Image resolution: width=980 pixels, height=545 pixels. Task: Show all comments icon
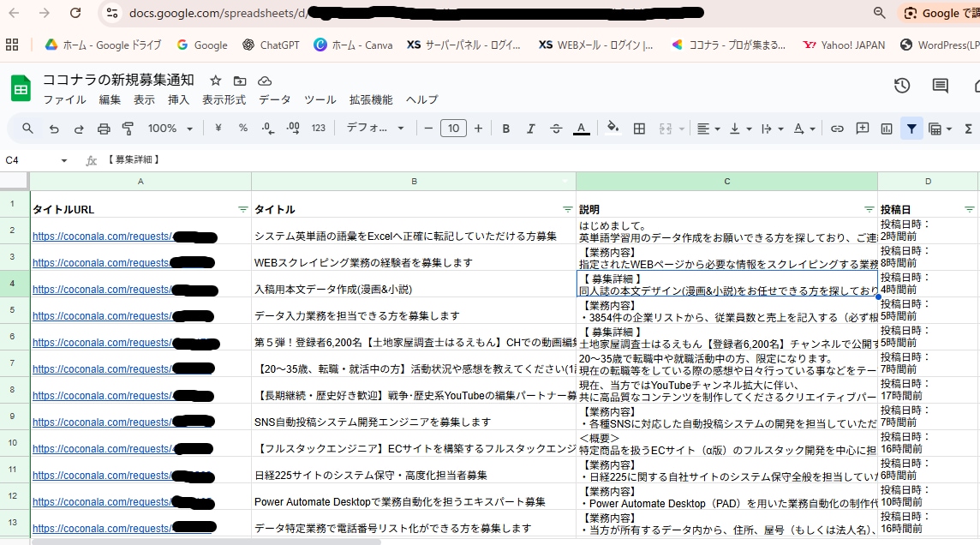(x=940, y=86)
